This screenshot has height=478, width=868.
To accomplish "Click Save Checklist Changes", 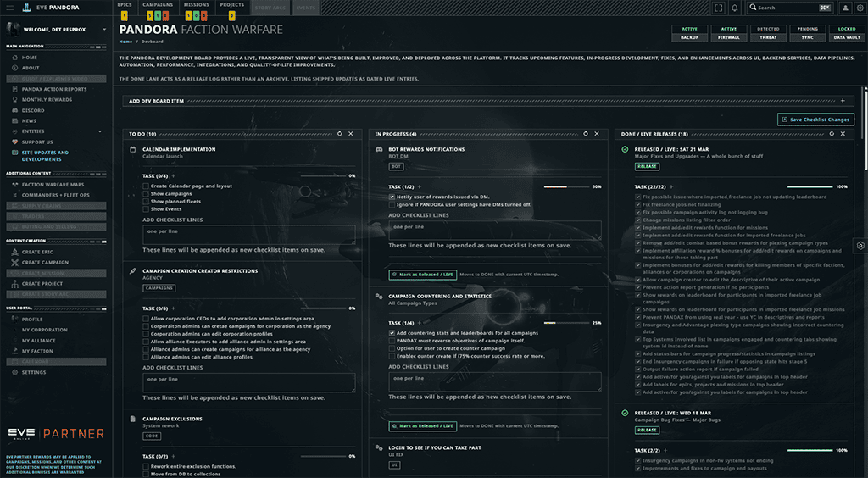I will click(815, 119).
